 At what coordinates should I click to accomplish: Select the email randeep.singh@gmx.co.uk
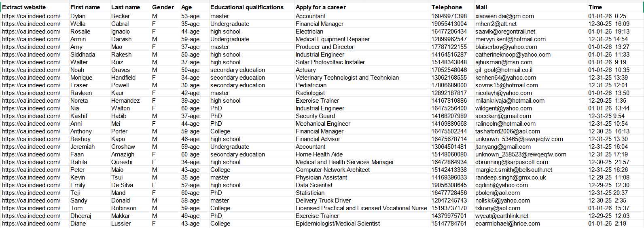click(511, 177)
